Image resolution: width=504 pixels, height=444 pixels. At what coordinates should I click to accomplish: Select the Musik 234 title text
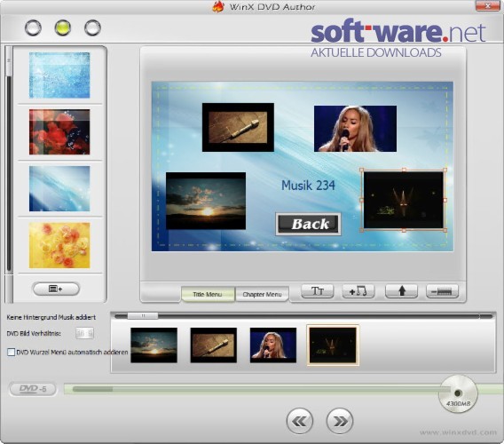pyautogui.click(x=308, y=186)
